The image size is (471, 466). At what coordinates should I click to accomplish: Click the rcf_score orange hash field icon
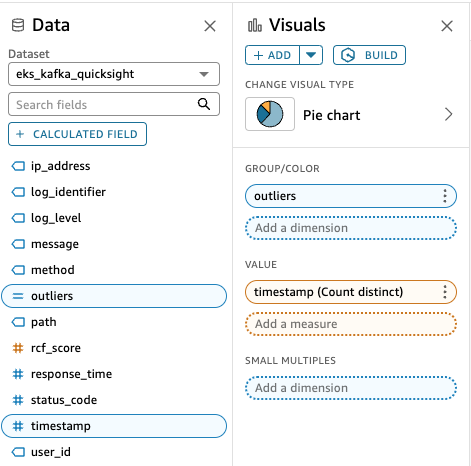click(x=18, y=348)
